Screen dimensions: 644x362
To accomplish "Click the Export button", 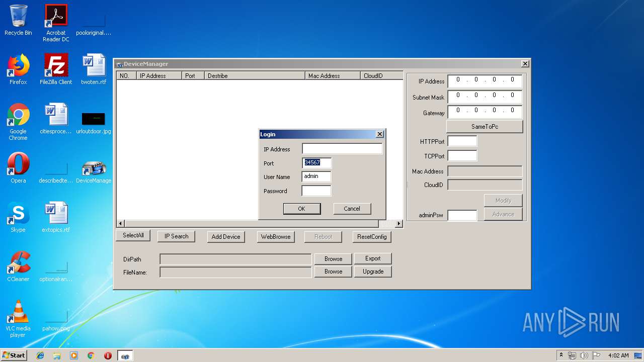I will 373,258.
